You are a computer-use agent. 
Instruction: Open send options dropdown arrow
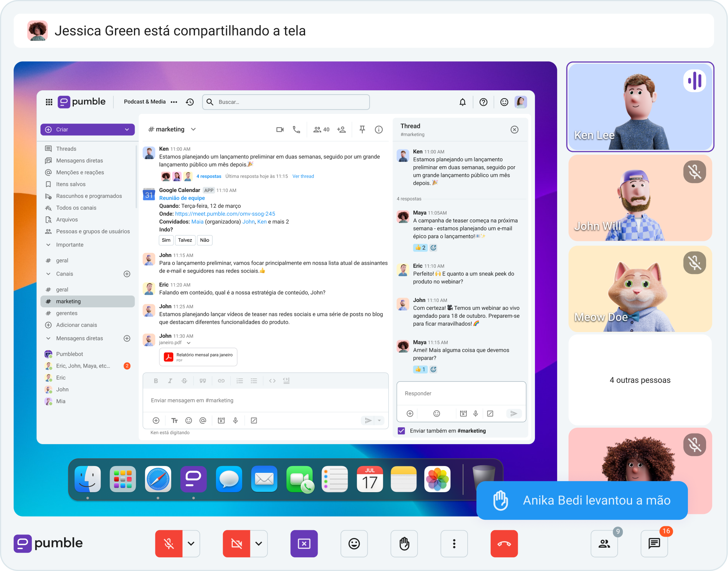(x=379, y=421)
